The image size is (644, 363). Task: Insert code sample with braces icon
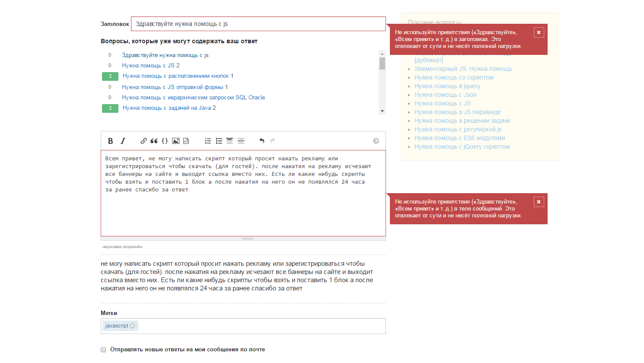[x=165, y=141]
